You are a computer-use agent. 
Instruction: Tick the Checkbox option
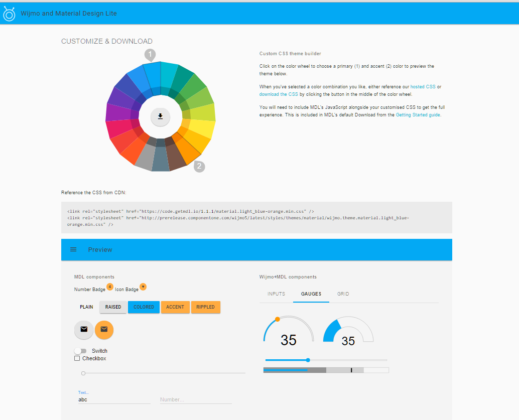pyautogui.click(x=77, y=358)
